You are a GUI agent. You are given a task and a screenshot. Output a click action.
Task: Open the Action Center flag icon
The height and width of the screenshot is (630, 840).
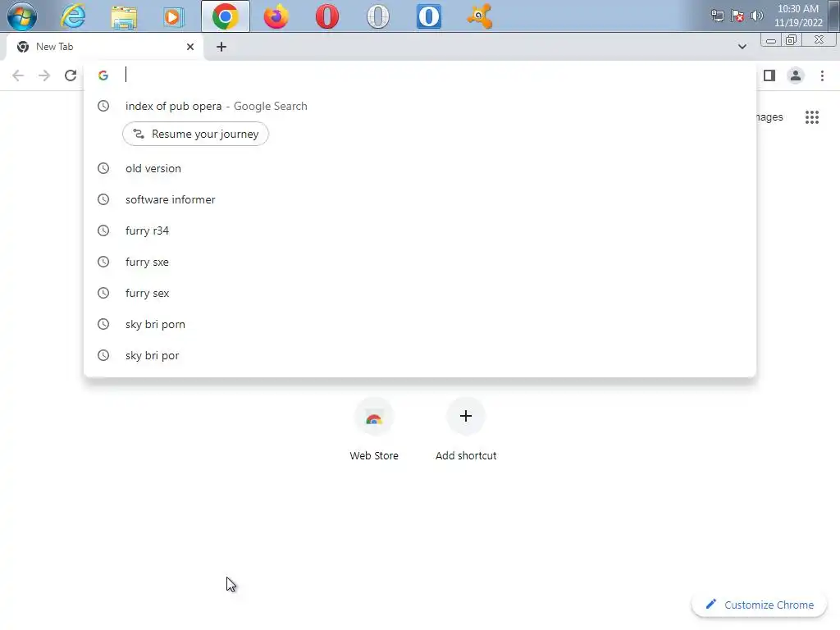tap(737, 16)
